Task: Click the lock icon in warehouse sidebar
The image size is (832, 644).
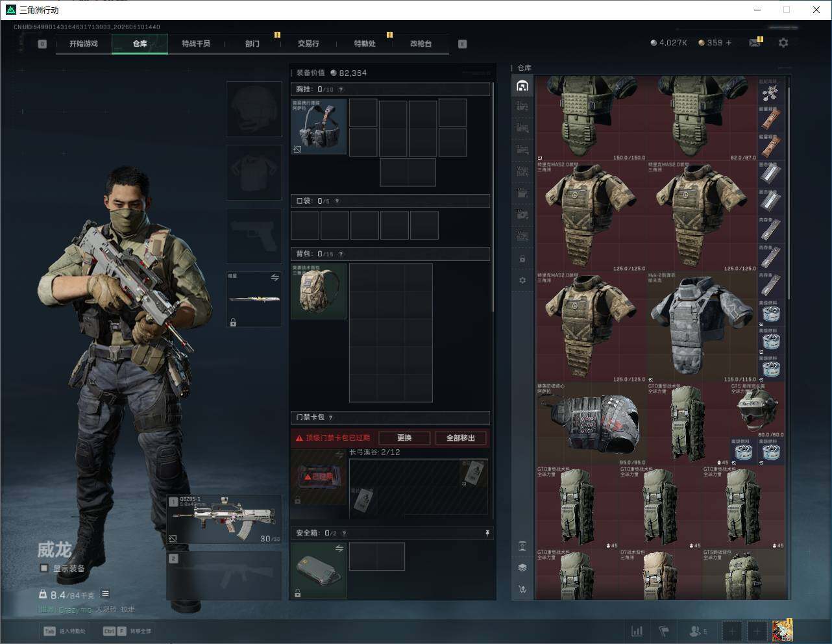Action: point(522,259)
